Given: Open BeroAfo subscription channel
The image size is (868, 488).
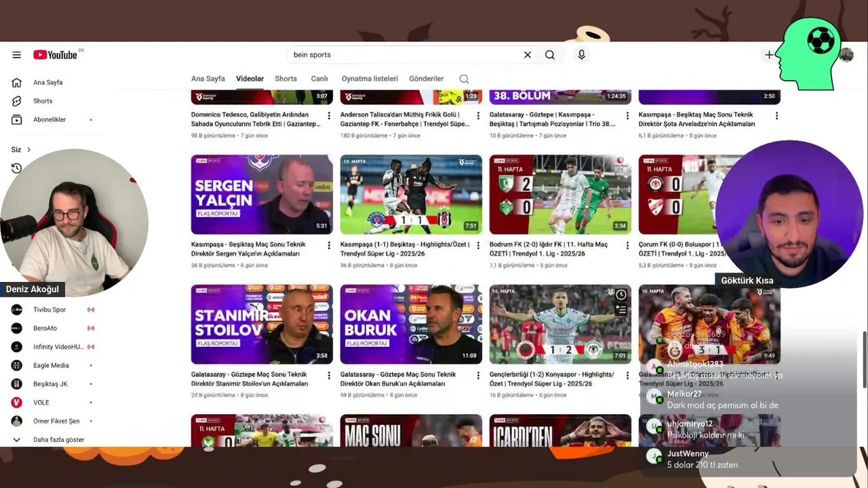Looking at the screenshot, I should pos(45,328).
